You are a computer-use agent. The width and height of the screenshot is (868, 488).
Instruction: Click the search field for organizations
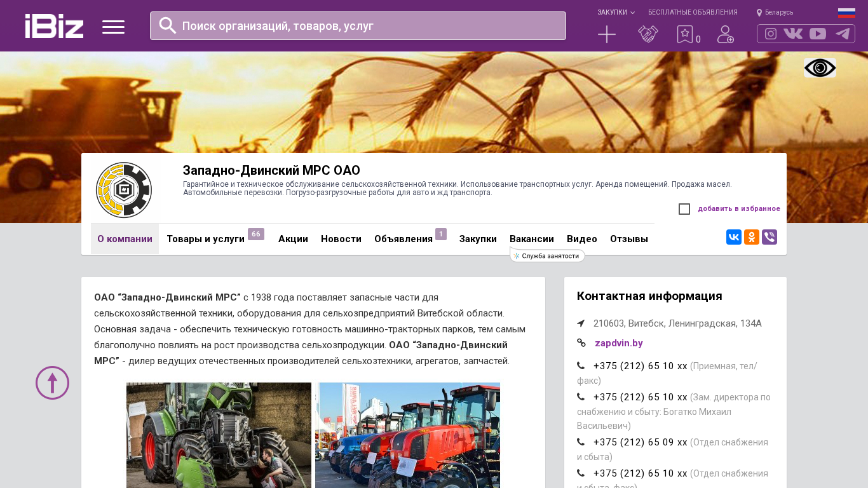(358, 25)
